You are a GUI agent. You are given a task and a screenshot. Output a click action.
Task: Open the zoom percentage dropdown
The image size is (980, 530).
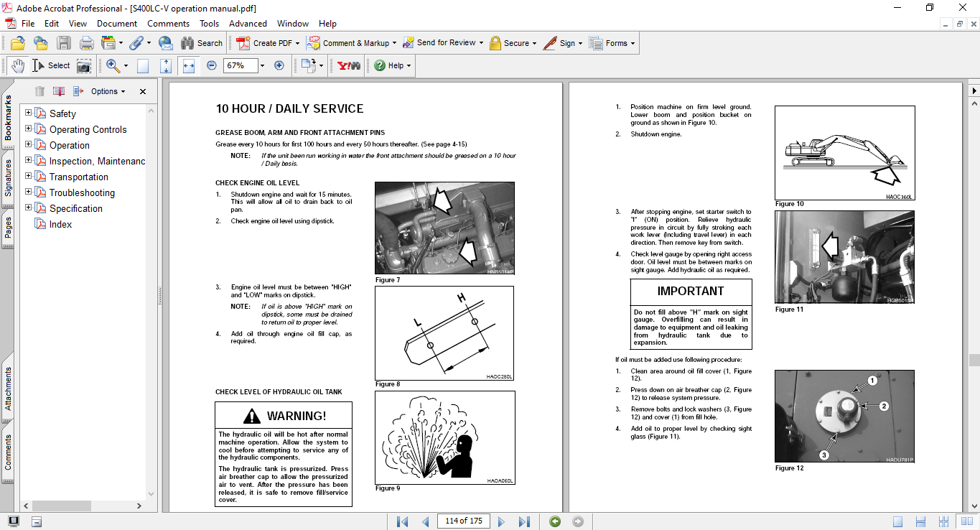(x=262, y=65)
